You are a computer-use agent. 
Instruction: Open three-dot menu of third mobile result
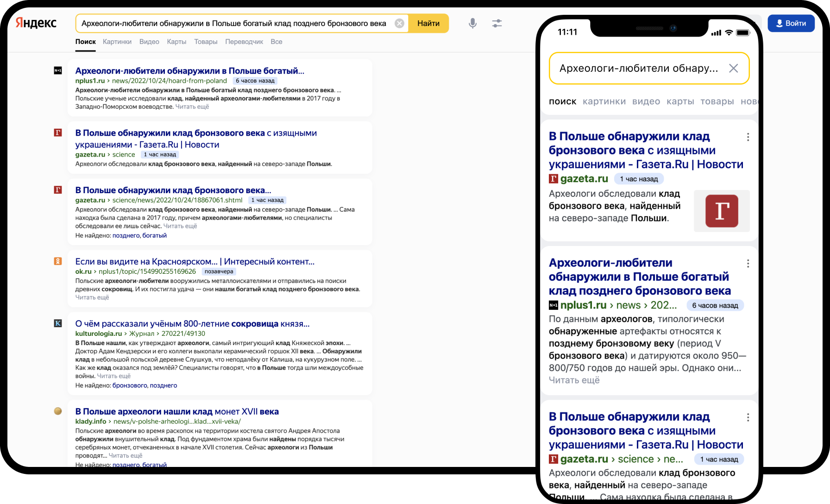coord(748,417)
